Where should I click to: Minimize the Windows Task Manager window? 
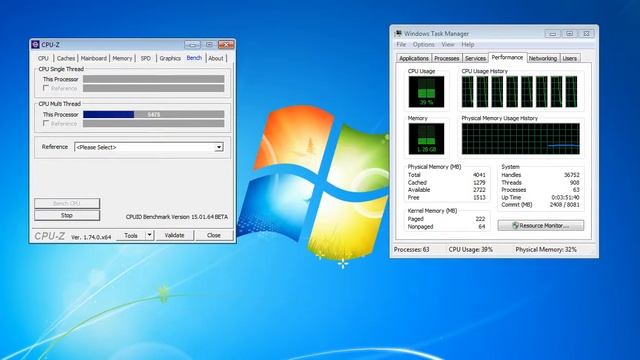click(x=552, y=33)
